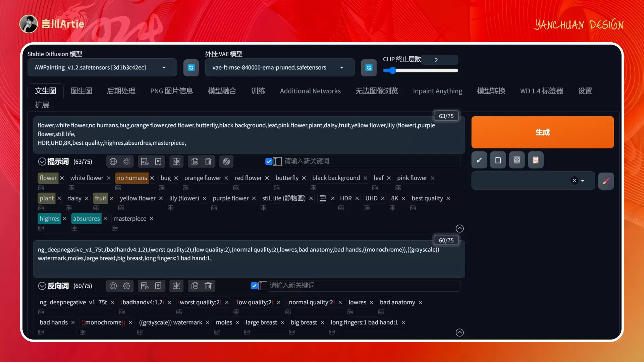Copy negative prompt keywords using the copy icon

pyautogui.click(x=195, y=286)
